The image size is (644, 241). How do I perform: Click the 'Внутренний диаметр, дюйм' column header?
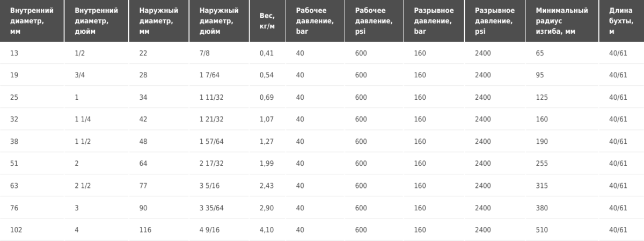(96, 21)
